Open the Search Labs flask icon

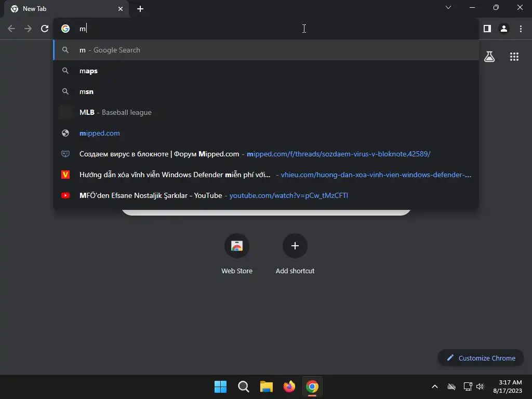(489, 57)
